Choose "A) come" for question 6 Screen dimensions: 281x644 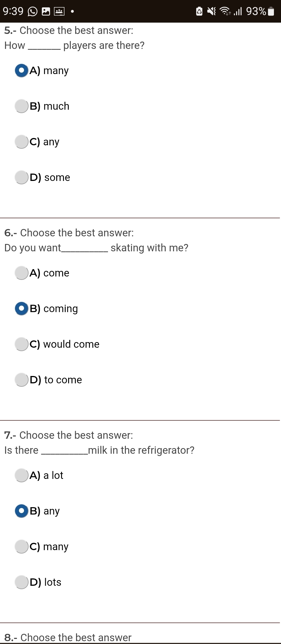(x=22, y=273)
